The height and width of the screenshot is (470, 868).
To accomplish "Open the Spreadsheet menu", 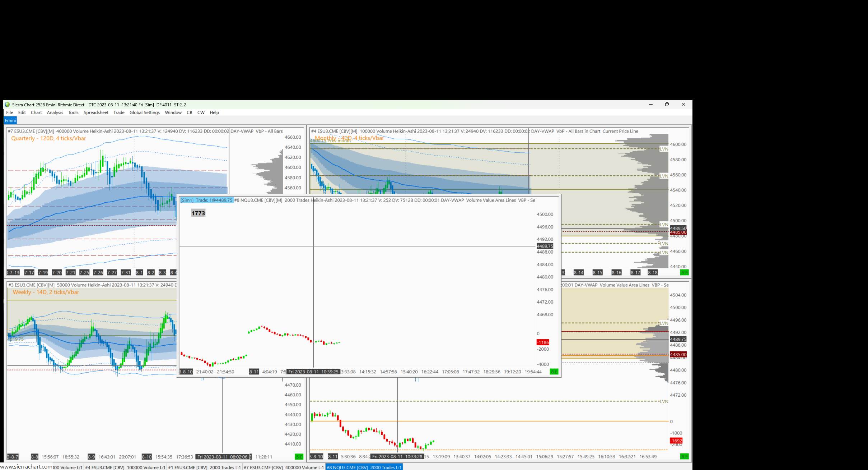I will pos(96,112).
